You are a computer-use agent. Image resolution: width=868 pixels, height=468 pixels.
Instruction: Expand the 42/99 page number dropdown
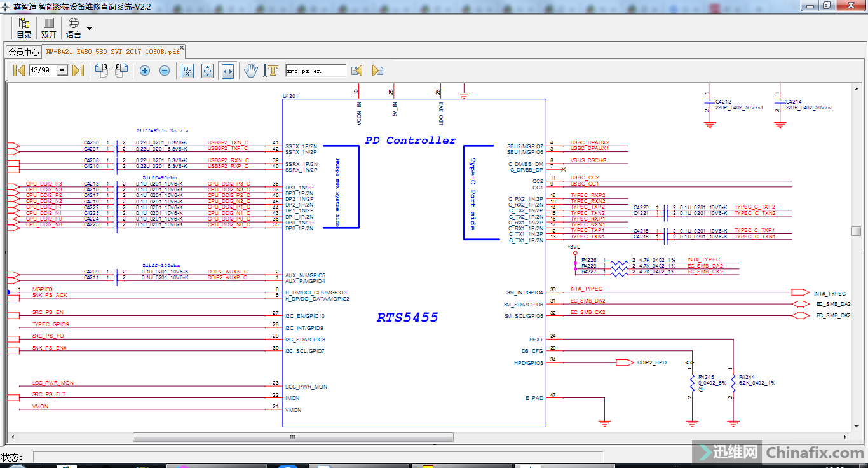click(62, 71)
